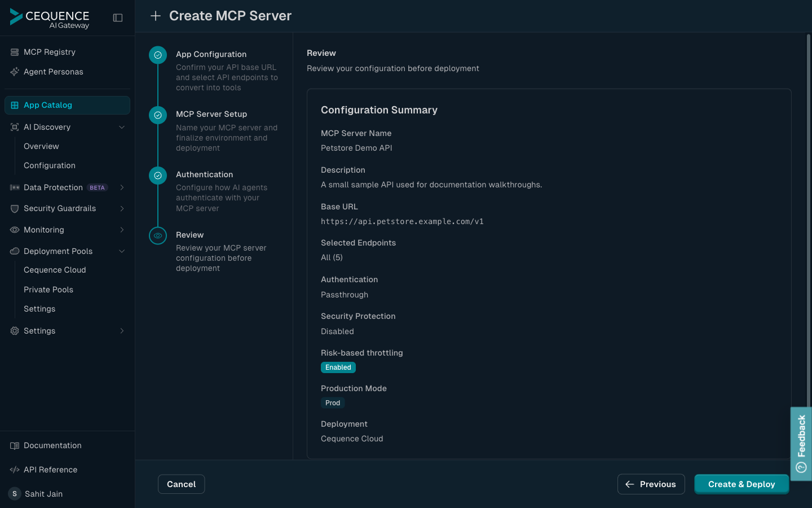Expand the Monitoring section chevron
Image resolution: width=812 pixels, height=508 pixels.
(x=122, y=230)
